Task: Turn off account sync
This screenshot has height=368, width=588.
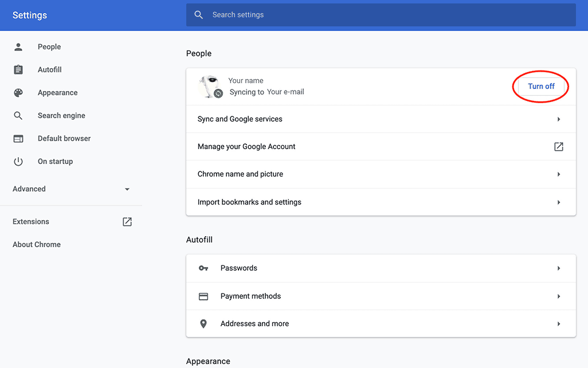Action: (541, 87)
